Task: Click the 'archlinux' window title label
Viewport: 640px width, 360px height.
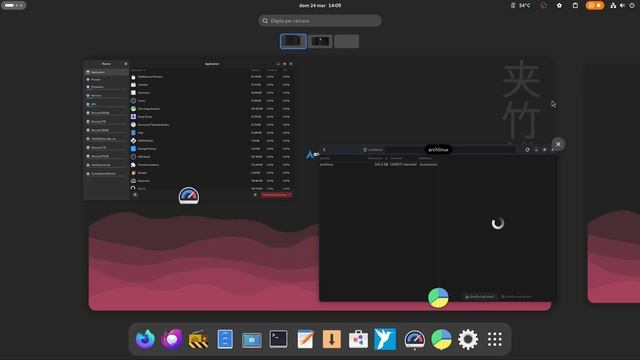Action: click(x=438, y=150)
